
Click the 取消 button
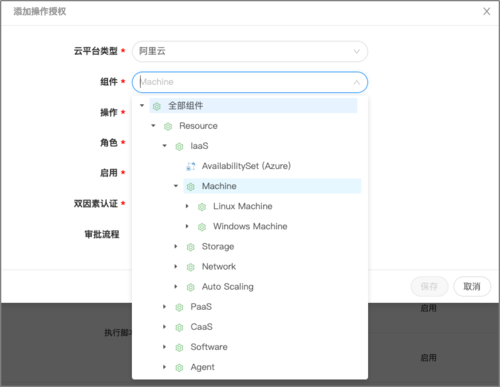472,286
